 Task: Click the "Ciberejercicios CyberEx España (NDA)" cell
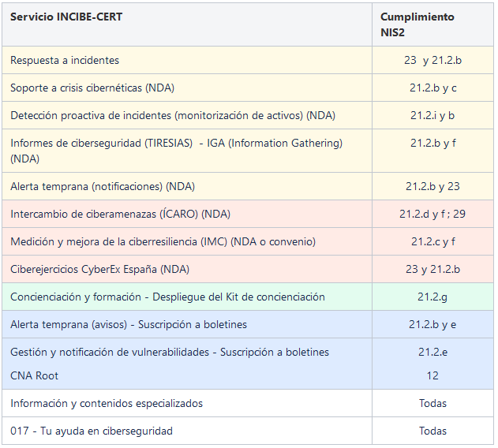coord(99,269)
